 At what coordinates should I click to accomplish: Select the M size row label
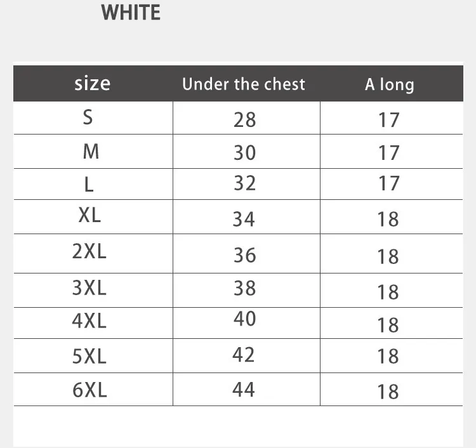91,152
